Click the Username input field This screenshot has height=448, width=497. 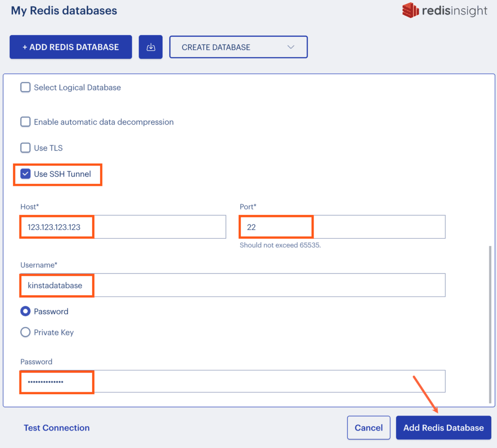coord(232,285)
